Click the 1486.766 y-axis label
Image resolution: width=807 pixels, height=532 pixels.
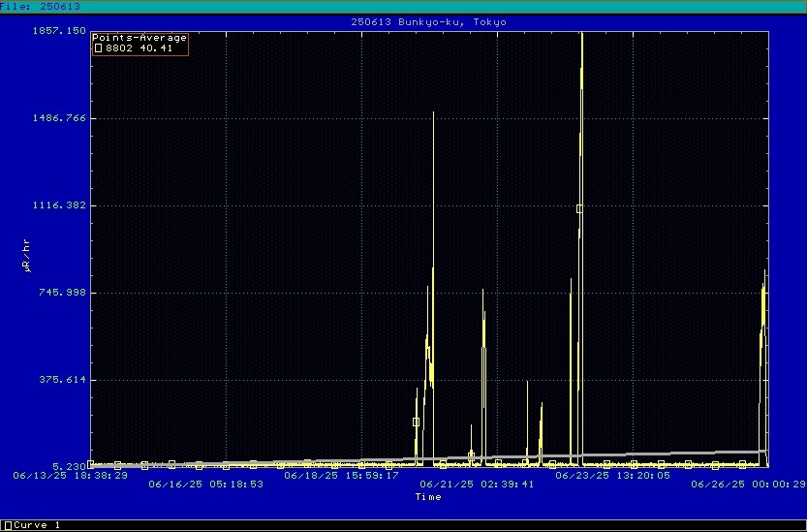point(61,118)
